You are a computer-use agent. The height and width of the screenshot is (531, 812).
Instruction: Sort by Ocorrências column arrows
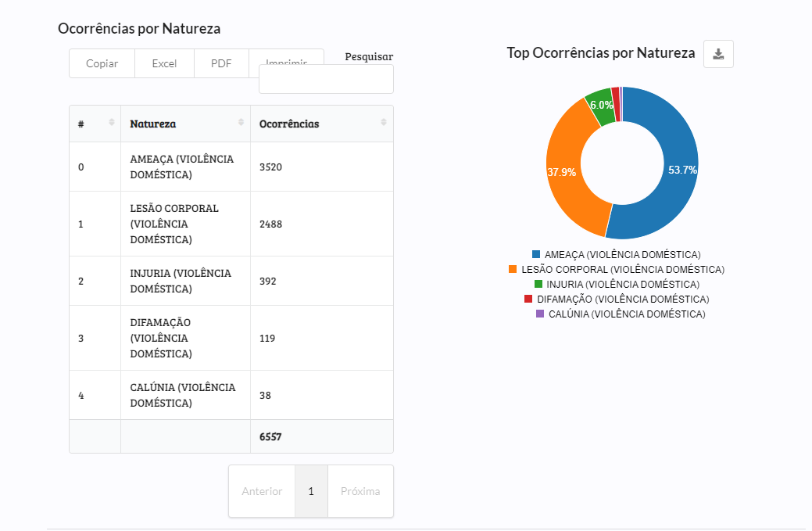coord(383,123)
